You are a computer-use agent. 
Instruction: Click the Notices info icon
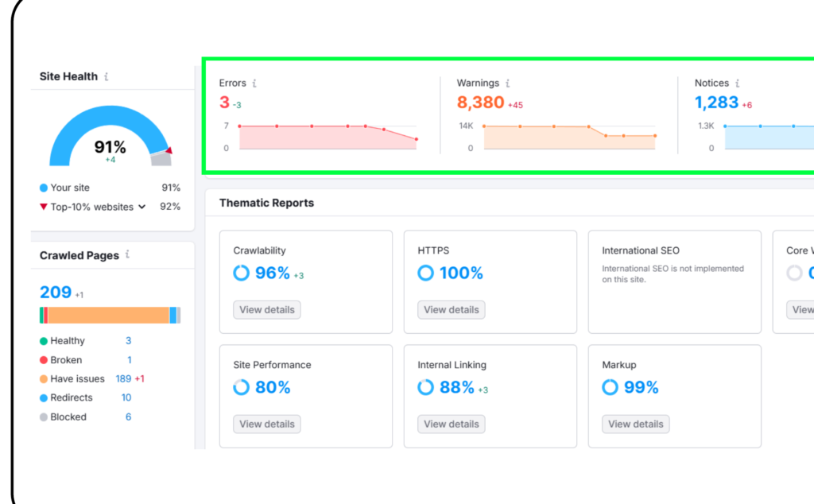[x=737, y=83]
